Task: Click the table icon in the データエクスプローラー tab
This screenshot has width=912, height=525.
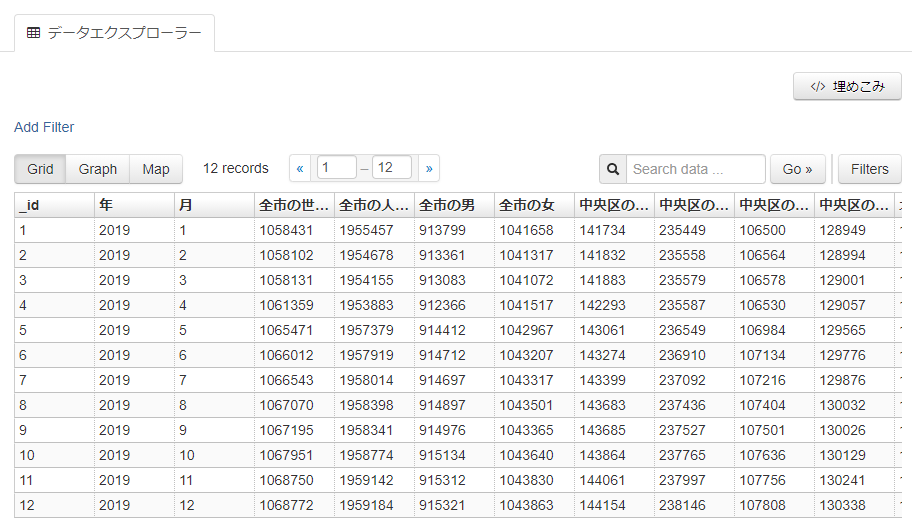Action: pos(34,33)
